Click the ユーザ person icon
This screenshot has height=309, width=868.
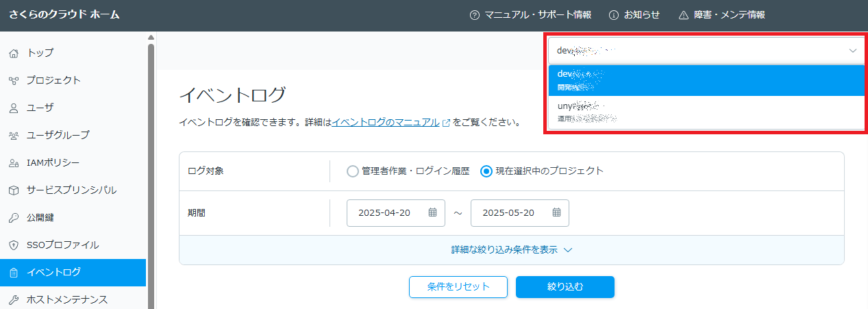14,108
